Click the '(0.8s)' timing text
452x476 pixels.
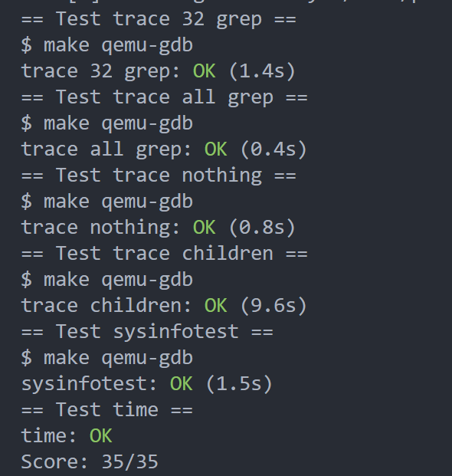pyautogui.click(x=262, y=228)
